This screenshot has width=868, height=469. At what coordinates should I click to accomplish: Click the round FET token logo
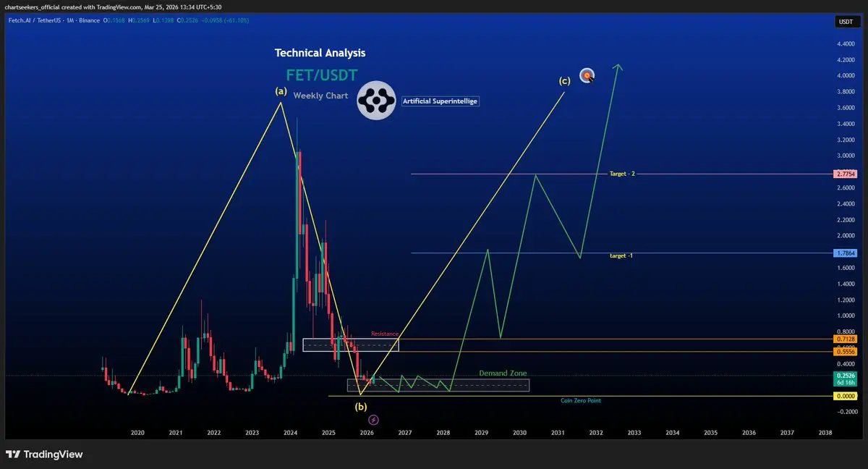pyautogui.click(x=377, y=101)
